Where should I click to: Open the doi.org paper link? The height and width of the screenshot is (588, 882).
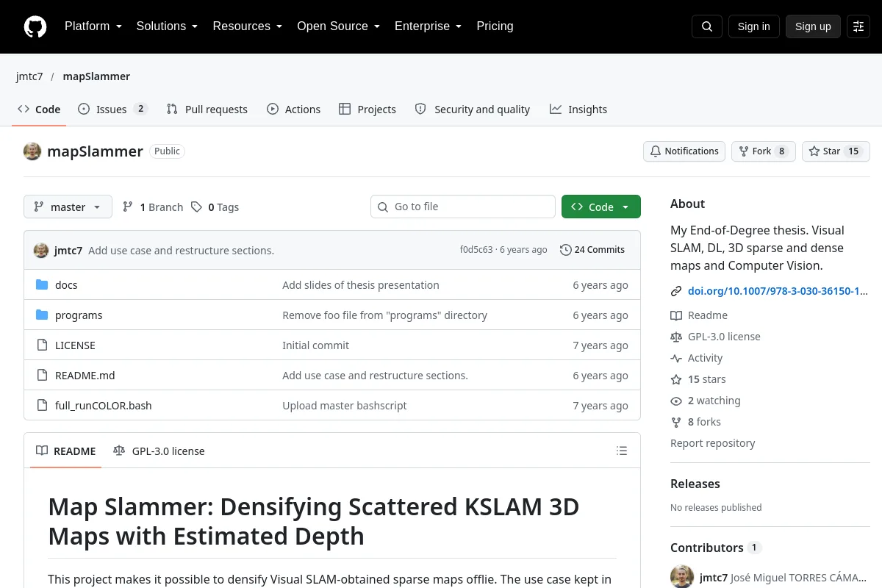(778, 291)
